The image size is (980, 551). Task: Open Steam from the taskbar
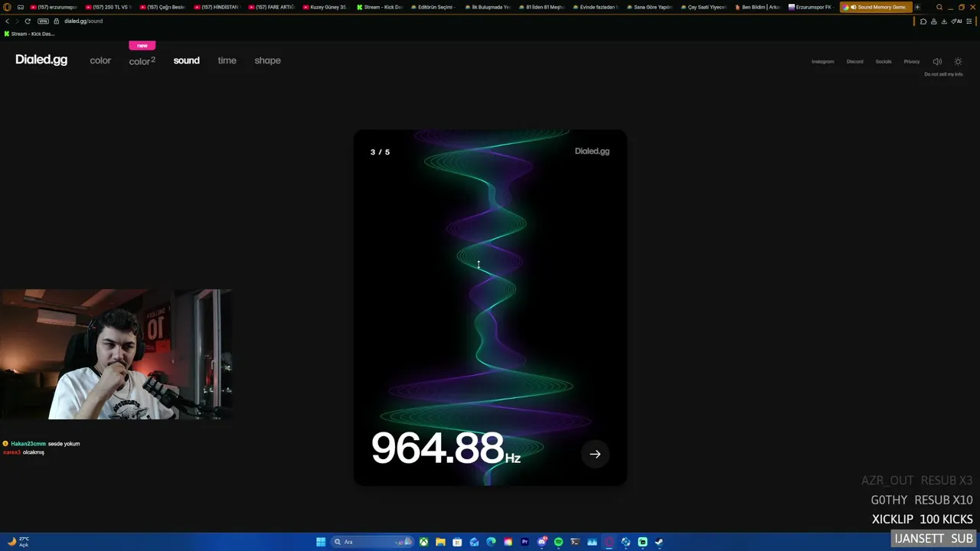(x=659, y=542)
